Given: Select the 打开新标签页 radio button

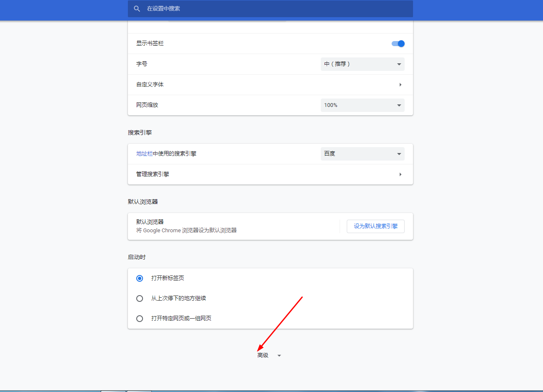Looking at the screenshot, I should pos(140,278).
